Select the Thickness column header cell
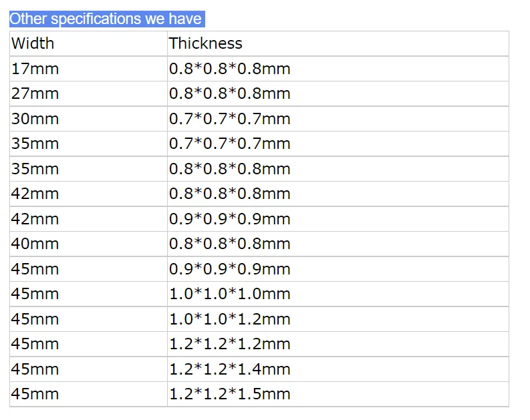 click(205, 44)
